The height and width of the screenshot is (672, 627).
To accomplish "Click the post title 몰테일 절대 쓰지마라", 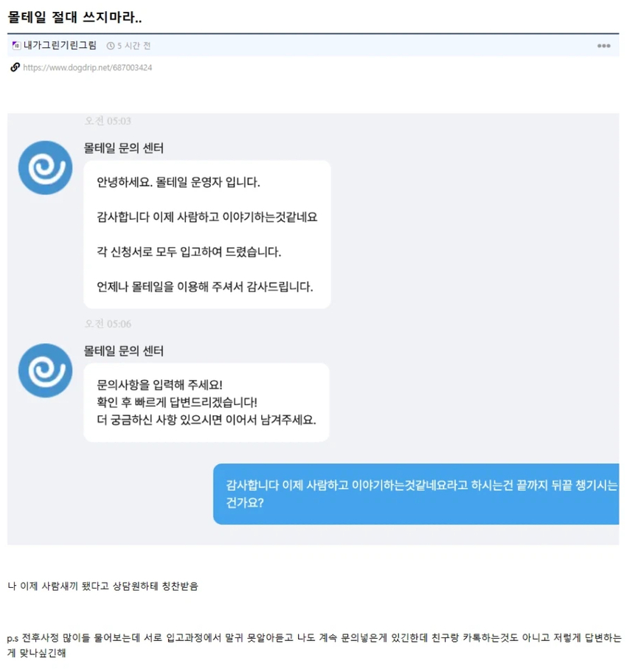I will (x=75, y=17).
